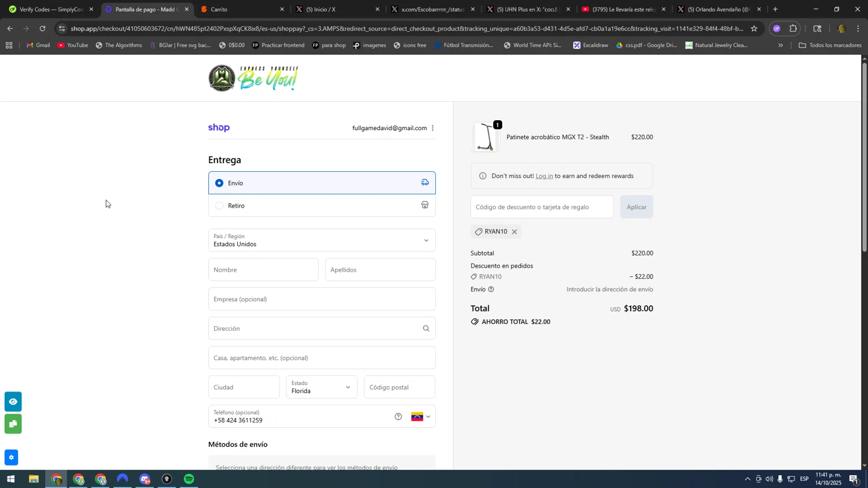The width and height of the screenshot is (868, 488).
Task: Open the Gmail bookmark
Action: pyautogui.click(x=38, y=45)
